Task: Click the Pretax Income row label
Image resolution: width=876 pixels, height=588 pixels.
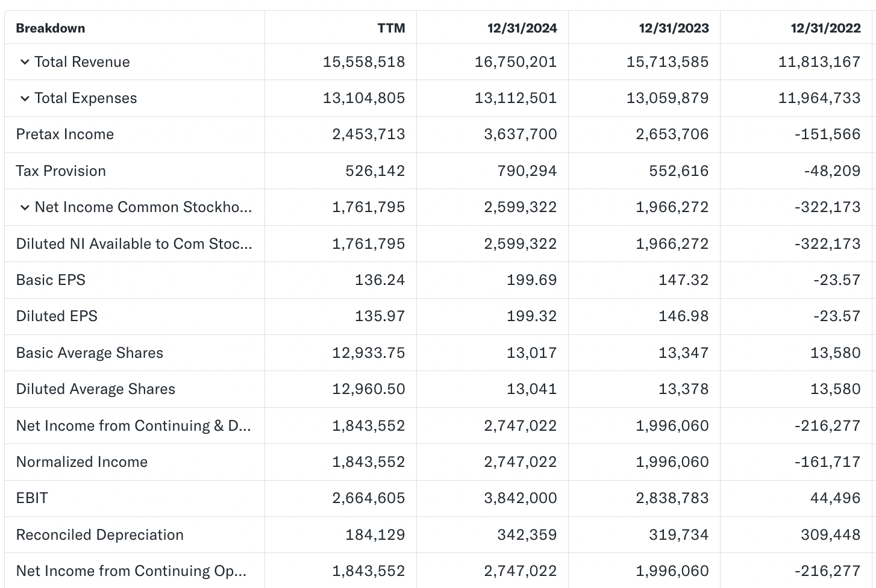Action: pyautogui.click(x=65, y=134)
